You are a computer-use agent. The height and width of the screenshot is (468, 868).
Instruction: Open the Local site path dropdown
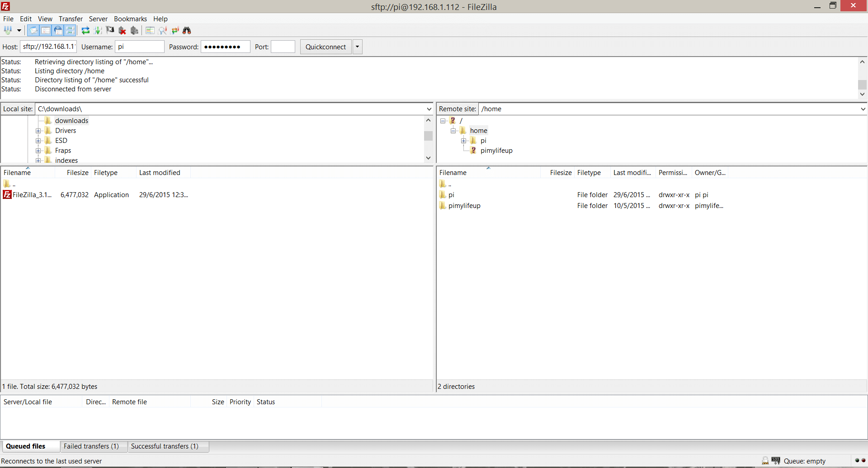(429, 109)
